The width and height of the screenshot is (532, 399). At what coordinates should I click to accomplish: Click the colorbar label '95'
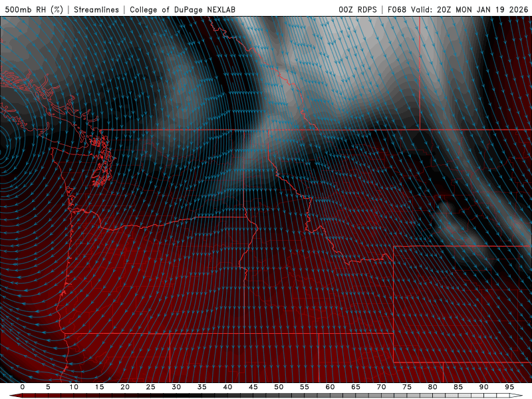click(509, 387)
